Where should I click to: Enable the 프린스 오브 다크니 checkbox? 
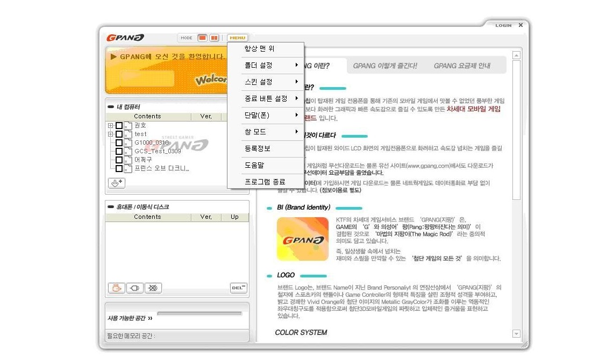point(119,168)
